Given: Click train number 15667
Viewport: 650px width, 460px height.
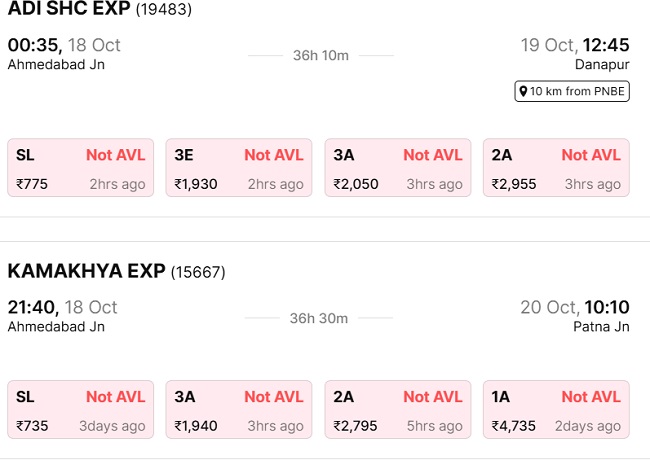Looking at the screenshot, I should click(x=198, y=272).
